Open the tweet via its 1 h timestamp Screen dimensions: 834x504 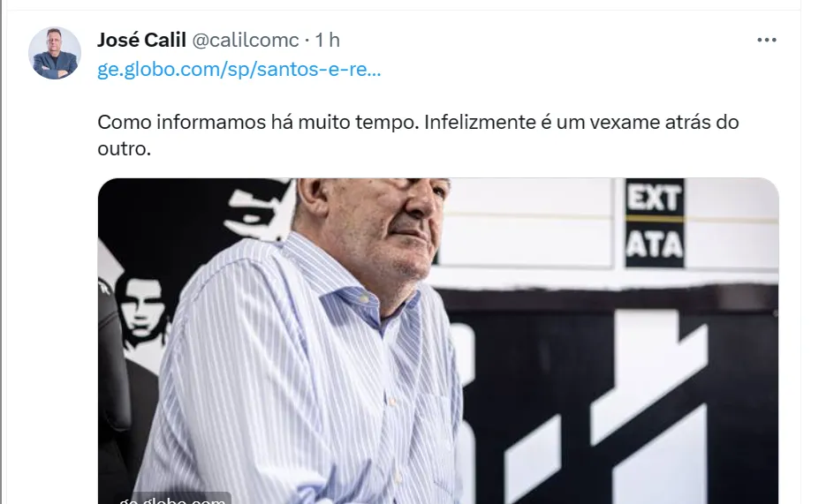[x=327, y=40]
